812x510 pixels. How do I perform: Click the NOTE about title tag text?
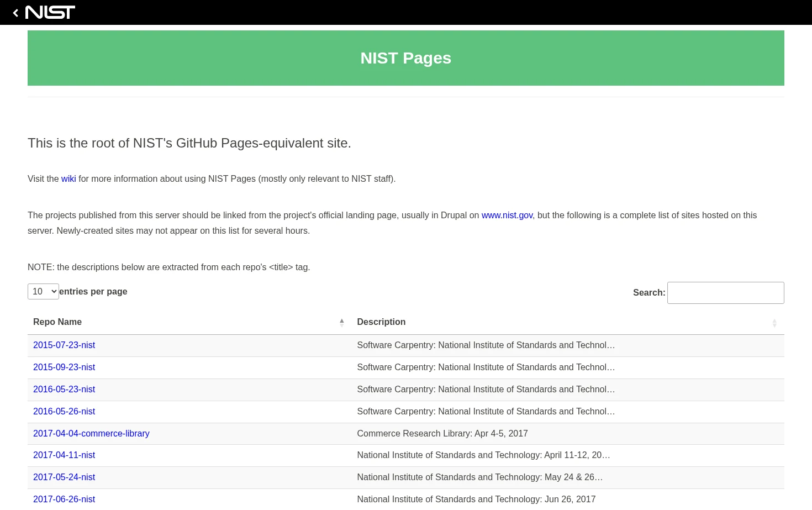click(x=169, y=267)
